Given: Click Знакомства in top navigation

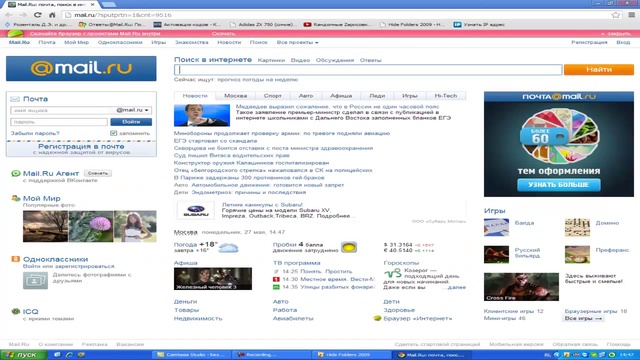Looking at the screenshot, I should click(x=191, y=42).
